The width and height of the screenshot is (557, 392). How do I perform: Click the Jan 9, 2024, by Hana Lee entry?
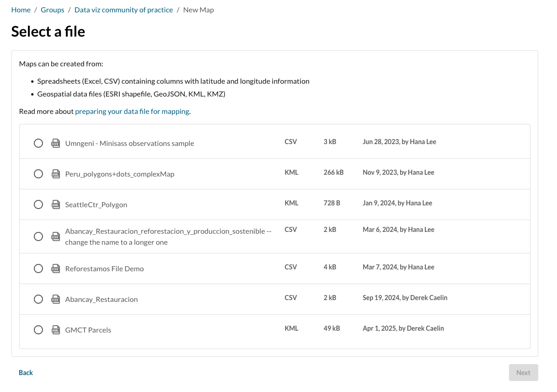397,203
